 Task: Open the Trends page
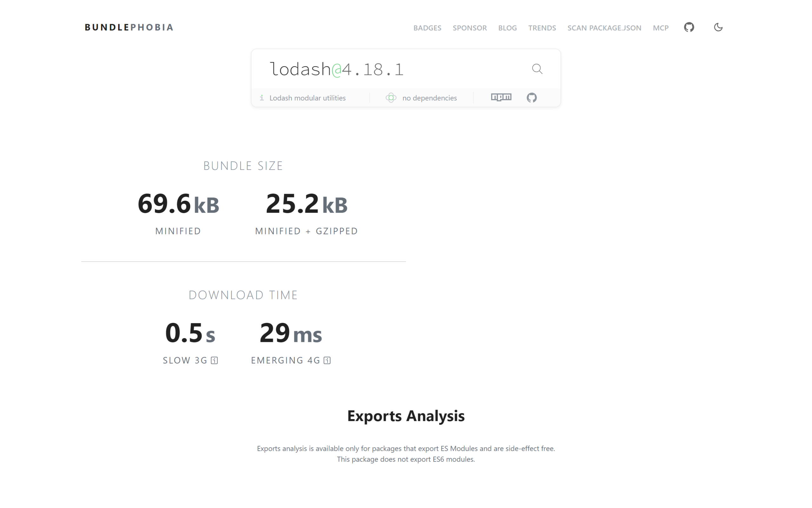pos(542,28)
